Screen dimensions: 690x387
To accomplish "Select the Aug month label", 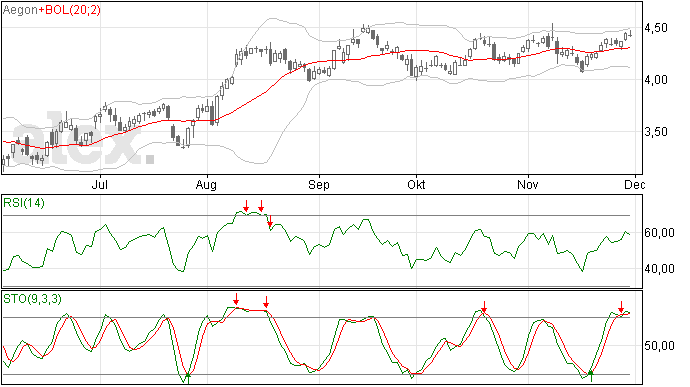I will click(206, 185).
